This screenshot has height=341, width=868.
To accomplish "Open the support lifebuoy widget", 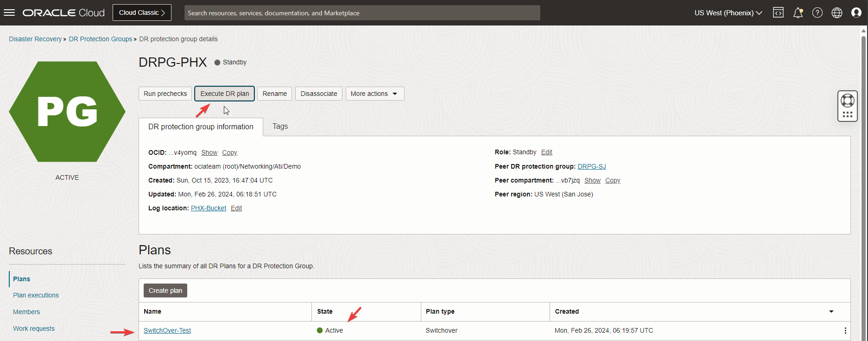I will [848, 101].
